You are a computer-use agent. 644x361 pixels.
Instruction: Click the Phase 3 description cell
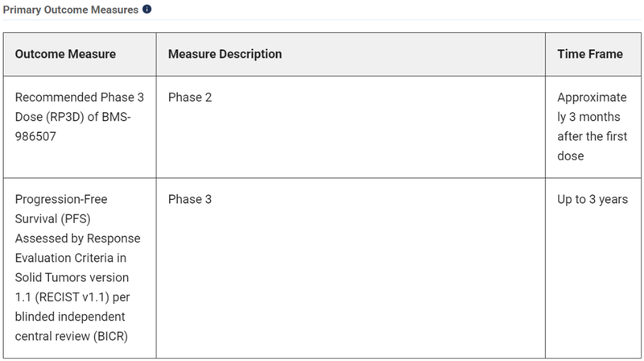(x=351, y=268)
